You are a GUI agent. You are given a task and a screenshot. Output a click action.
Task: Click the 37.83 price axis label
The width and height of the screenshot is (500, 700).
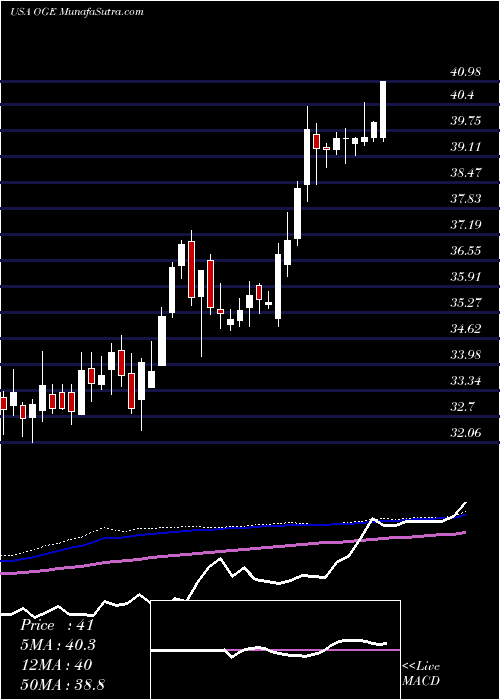pos(465,198)
